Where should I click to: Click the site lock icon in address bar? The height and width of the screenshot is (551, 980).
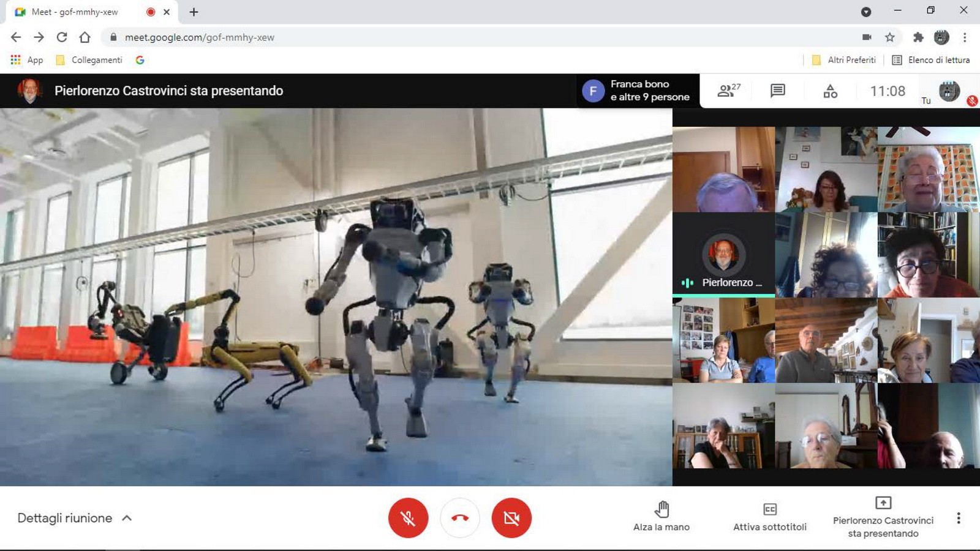coord(113,37)
